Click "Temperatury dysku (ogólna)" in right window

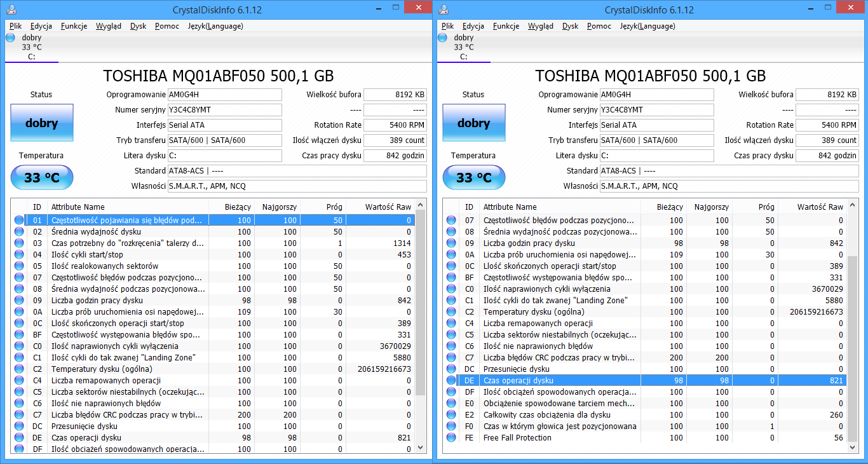[534, 312]
